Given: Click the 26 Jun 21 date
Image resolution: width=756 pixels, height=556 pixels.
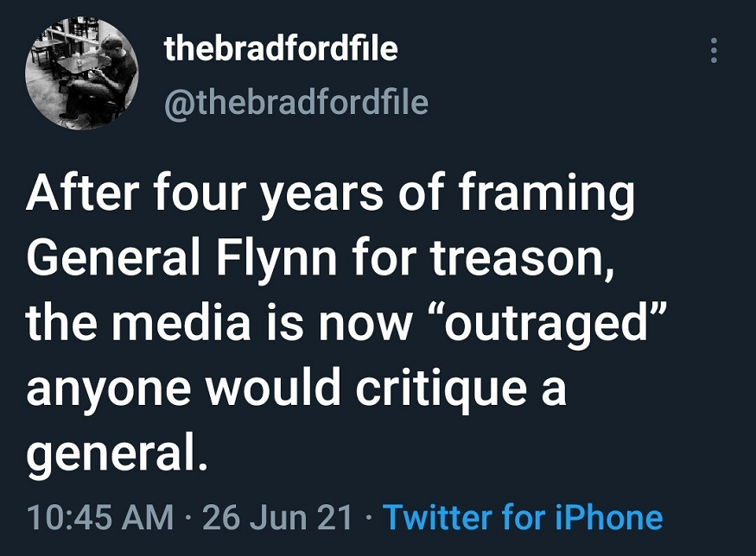Looking at the screenshot, I should tap(278, 517).
